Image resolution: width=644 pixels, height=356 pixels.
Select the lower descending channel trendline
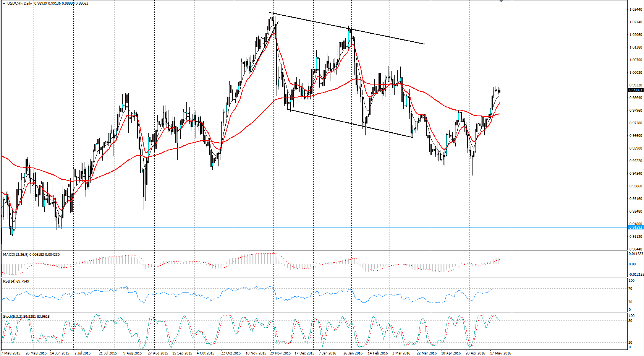350,123
